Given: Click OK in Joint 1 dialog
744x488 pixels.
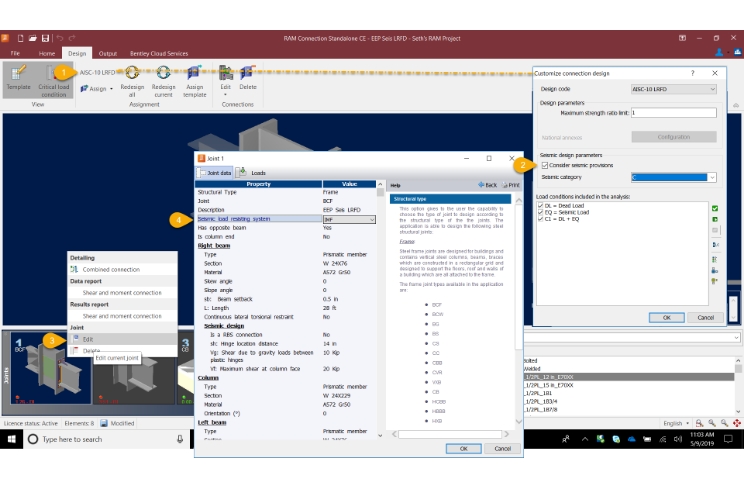Looking at the screenshot, I should [464, 449].
